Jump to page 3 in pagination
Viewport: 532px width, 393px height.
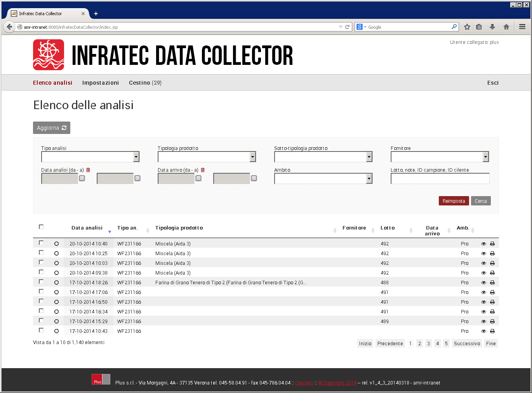pos(428,344)
